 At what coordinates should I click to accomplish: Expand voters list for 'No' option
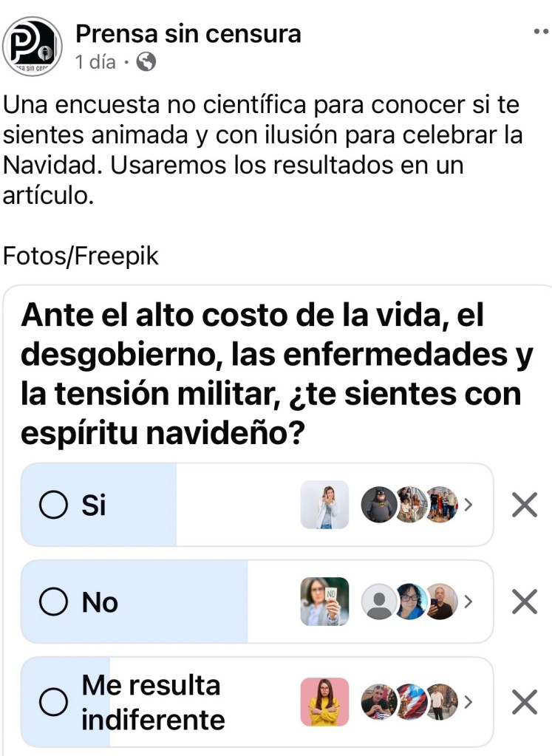point(468,602)
